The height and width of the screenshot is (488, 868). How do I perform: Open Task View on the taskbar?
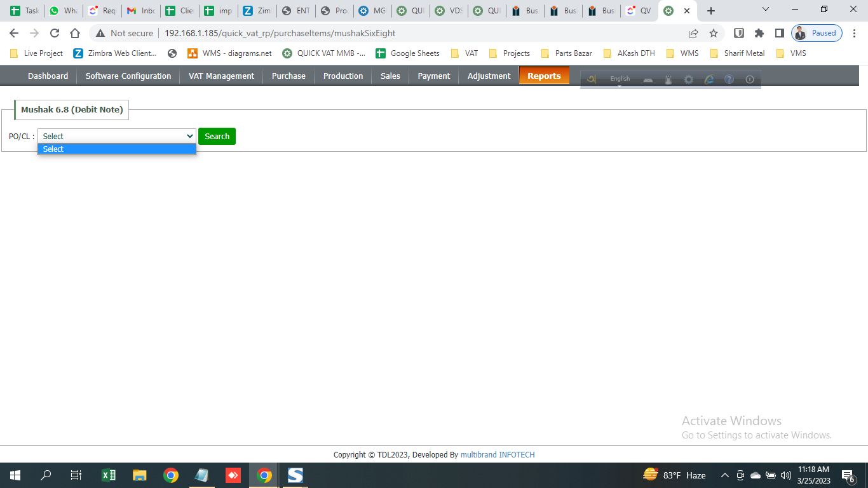[x=76, y=475]
